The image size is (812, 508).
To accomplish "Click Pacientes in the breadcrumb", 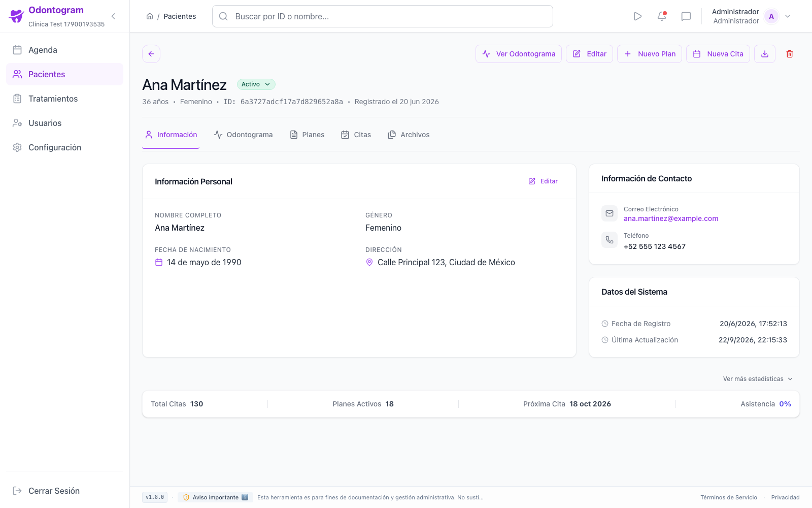I will [180, 16].
